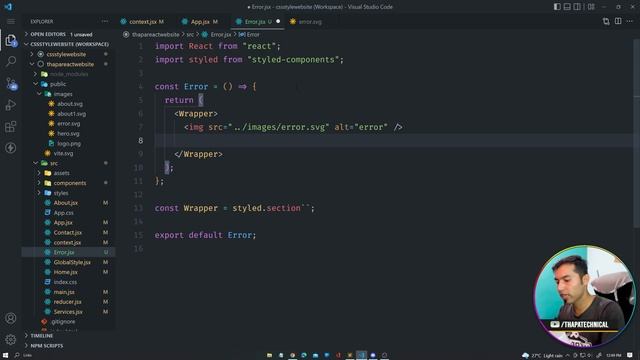The width and height of the screenshot is (640, 360).
Task: Open reducer.jsx in the explorer
Action: pyautogui.click(x=67, y=302)
